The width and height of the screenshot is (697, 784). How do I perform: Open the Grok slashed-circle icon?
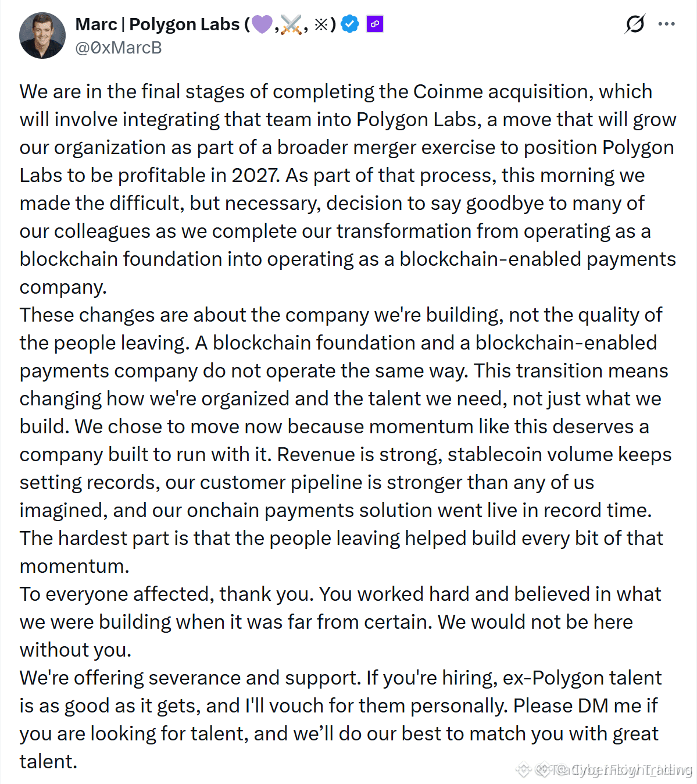(x=635, y=24)
